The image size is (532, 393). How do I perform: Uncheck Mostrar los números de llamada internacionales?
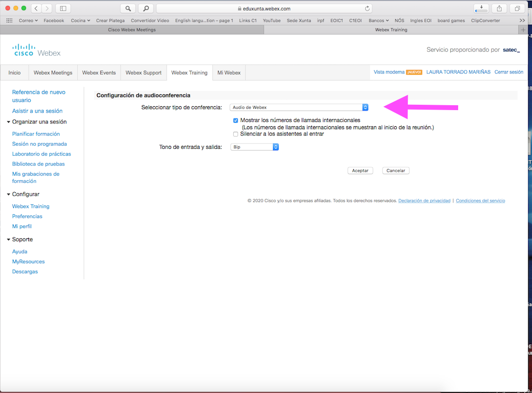point(236,120)
